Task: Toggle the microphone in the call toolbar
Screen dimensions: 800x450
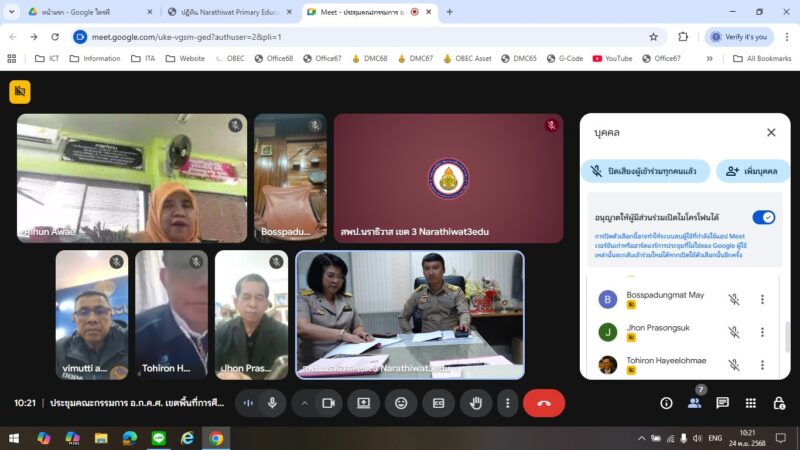Action: coord(272,403)
